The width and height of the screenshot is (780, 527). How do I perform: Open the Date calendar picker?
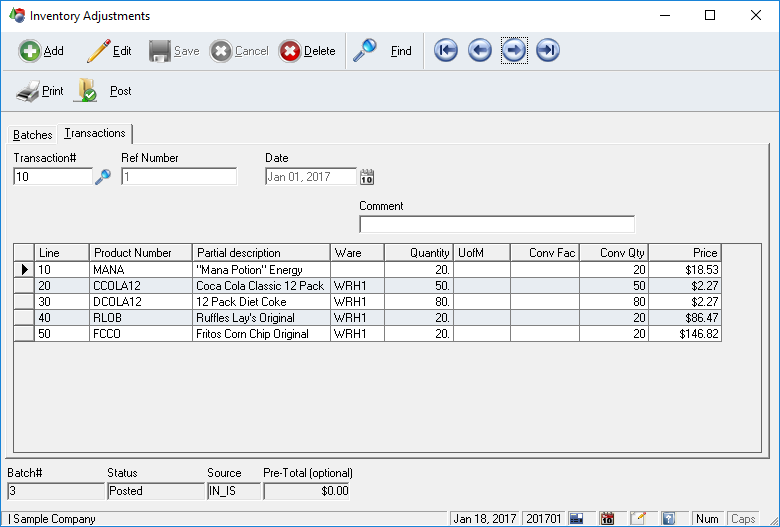pos(367,177)
